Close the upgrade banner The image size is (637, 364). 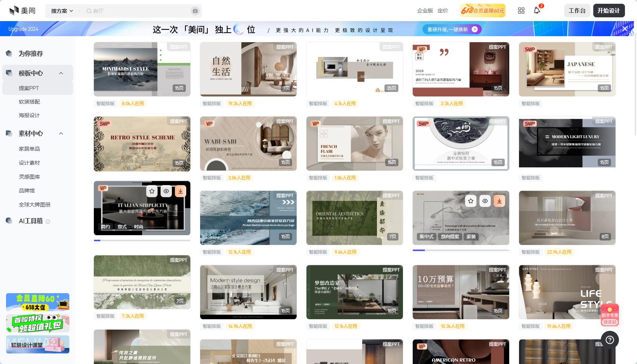click(625, 29)
